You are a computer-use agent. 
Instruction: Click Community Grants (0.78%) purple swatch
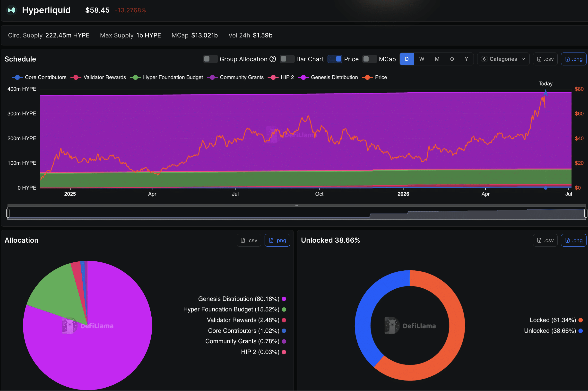coord(284,341)
